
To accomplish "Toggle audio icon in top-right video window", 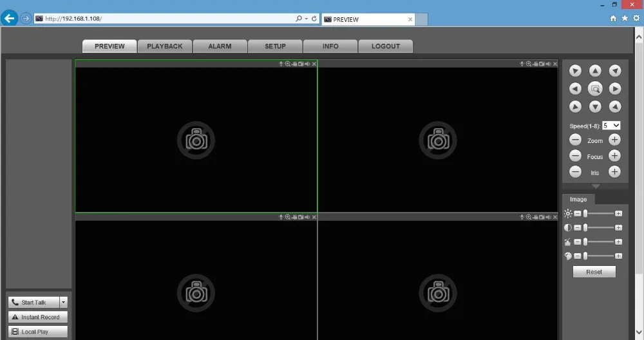I will [x=548, y=64].
